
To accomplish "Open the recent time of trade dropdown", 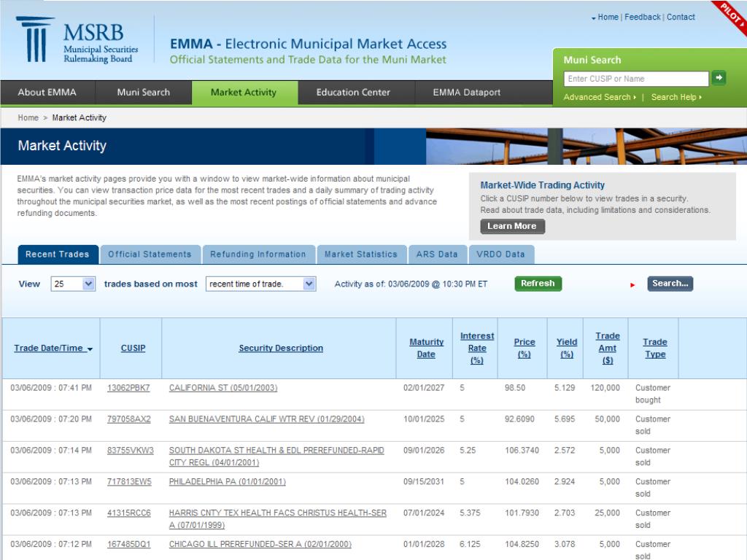I will click(x=260, y=284).
